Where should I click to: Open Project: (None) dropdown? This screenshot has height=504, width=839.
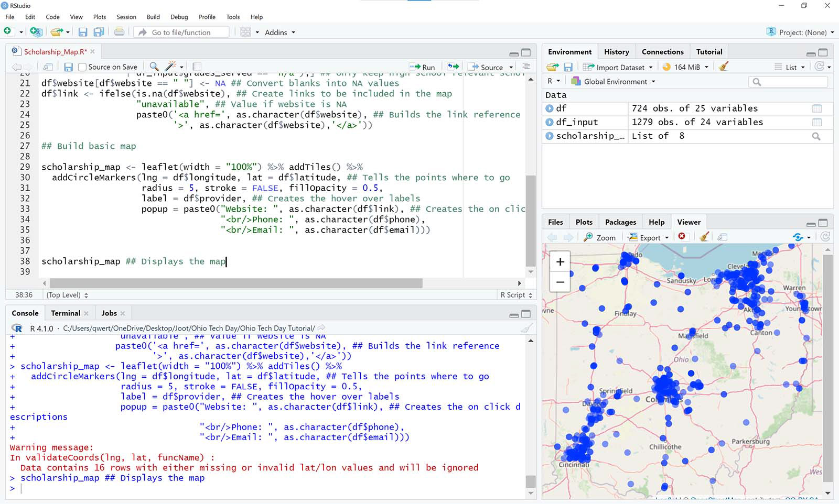(800, 32)
